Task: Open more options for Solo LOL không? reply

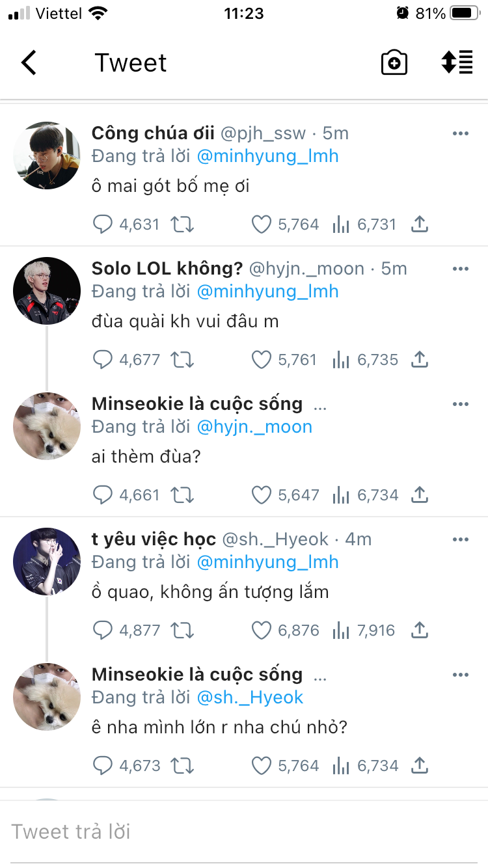Action: point(461,269)
